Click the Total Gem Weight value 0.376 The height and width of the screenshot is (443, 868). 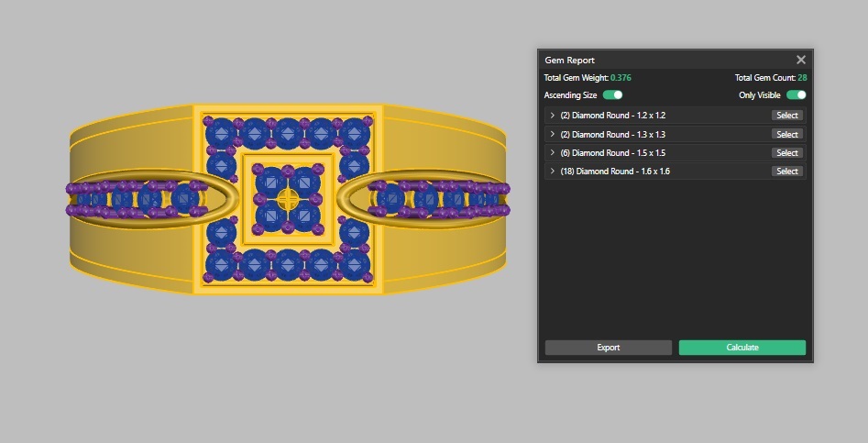tap(621, 78)
